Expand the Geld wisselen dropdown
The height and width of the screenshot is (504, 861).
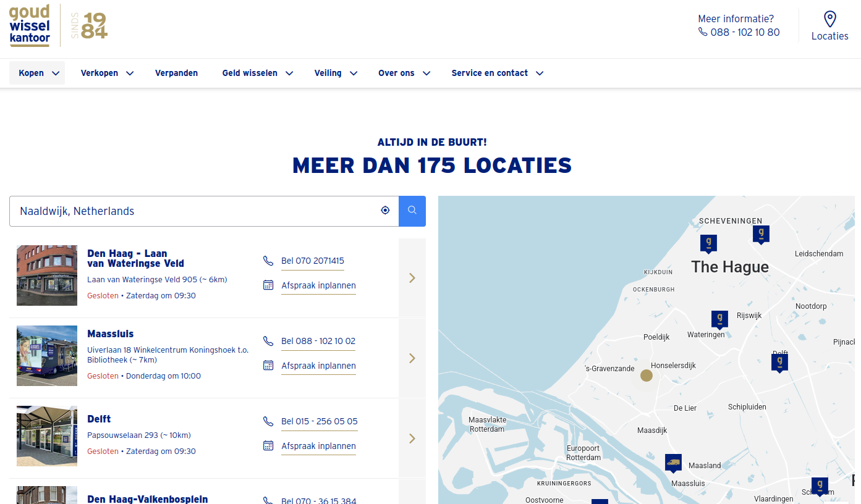pos(257,73)
